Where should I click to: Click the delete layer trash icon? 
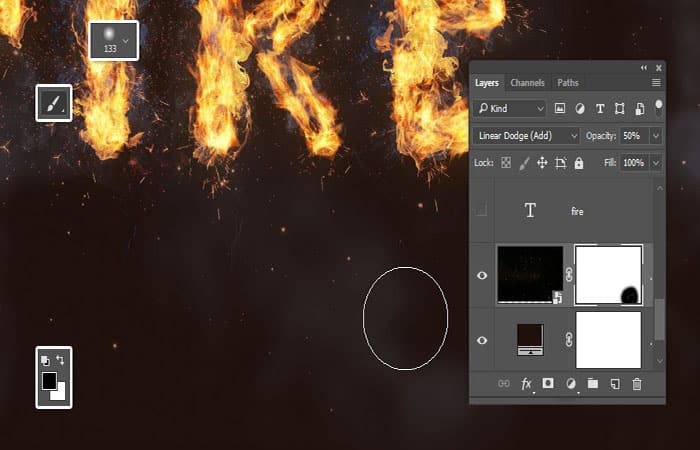click(637, 384)
